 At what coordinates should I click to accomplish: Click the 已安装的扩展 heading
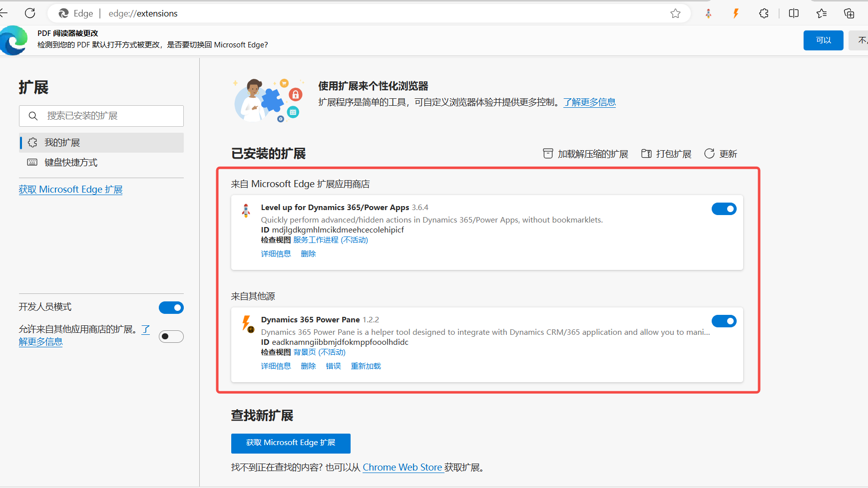[x=269, y=154]
